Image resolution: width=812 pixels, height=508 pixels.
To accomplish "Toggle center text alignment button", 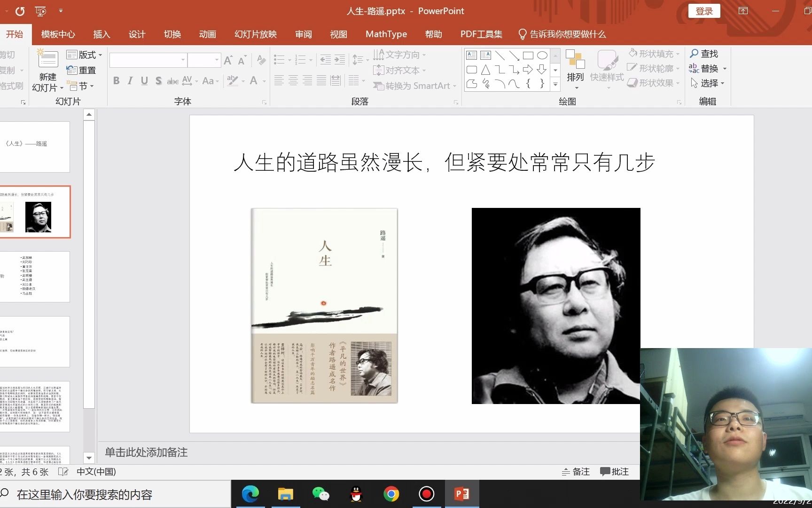I will click(x=293, y=81).
